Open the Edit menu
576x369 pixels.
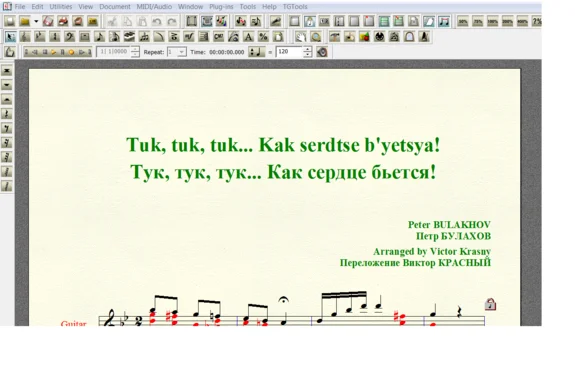tap(37, 7)
